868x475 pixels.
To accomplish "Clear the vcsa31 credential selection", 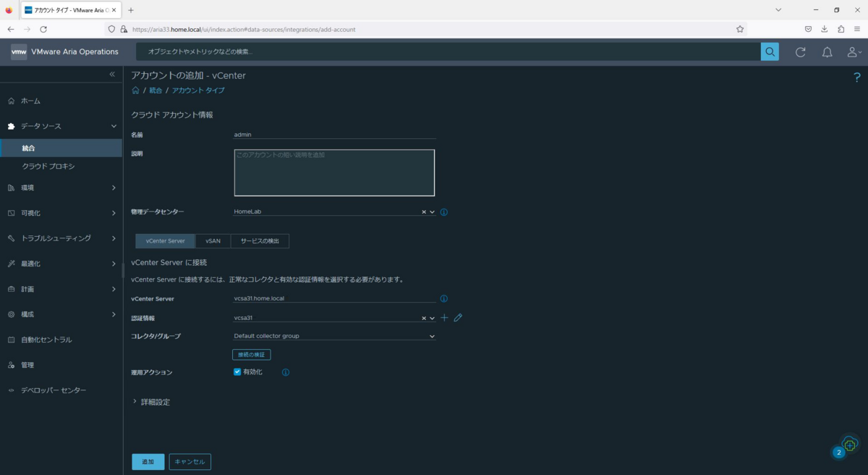I will coord(424,318).
